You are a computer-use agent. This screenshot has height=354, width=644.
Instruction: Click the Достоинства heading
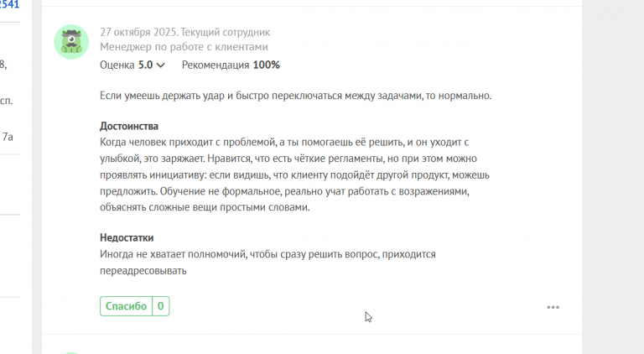(129, 126)
